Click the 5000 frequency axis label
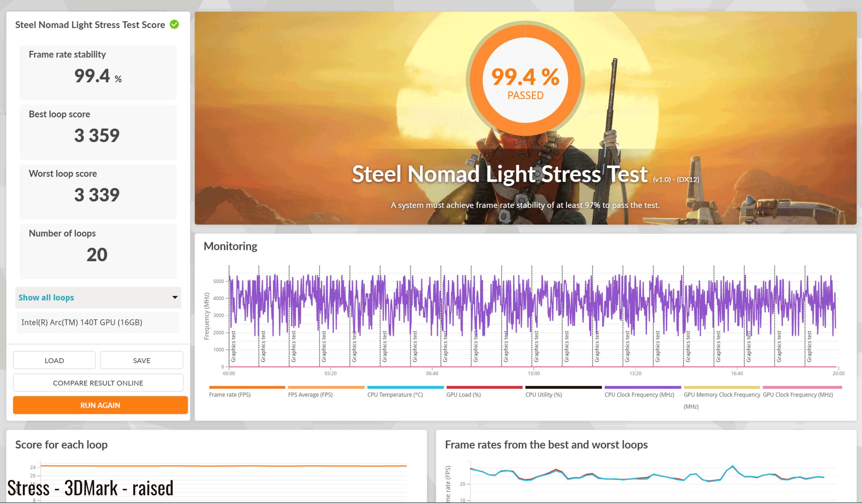This screenshot has width=862, height=504. 219,281
